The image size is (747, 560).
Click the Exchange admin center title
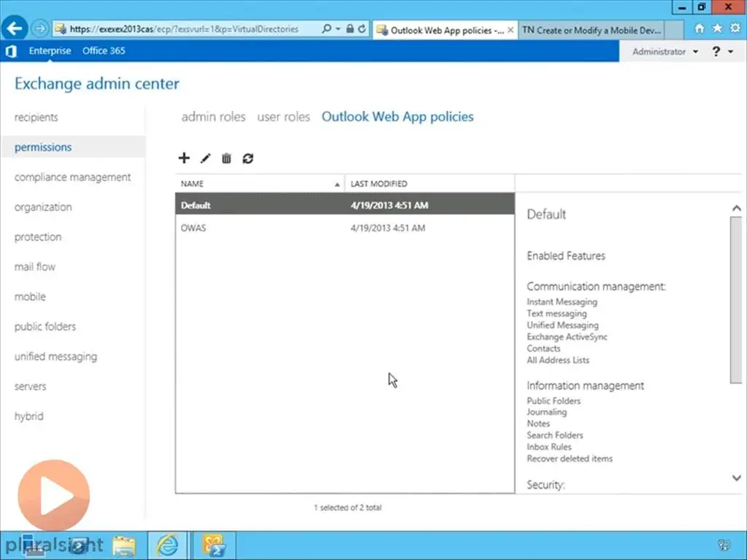pyautogui.click(x=97, y=84)
